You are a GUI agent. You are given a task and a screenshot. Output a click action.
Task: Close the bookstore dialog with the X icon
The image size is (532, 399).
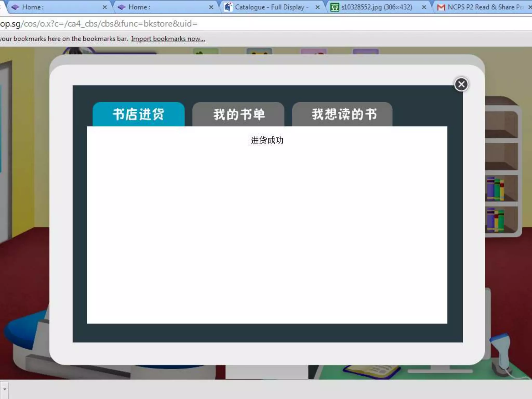[x=461, y=84]
